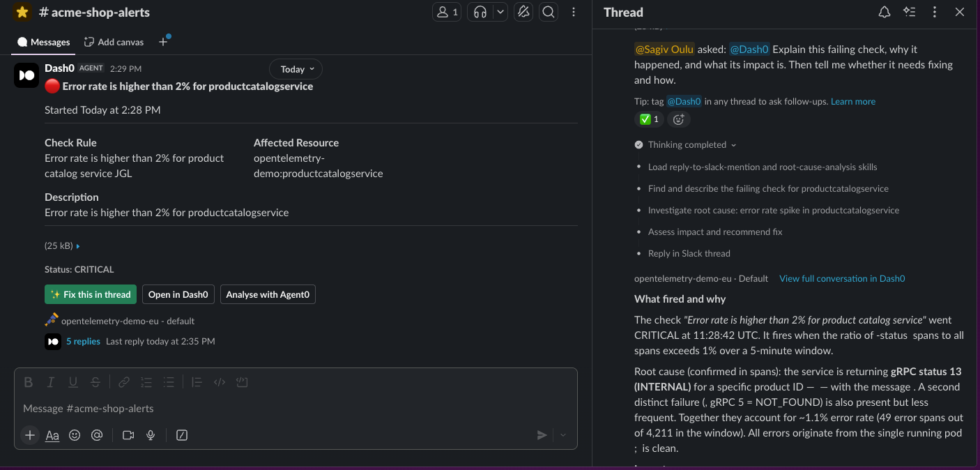The height and width of the screenshot is (470, 980).
Task: Send the message with arrow icon
Action: pyautogui.click(x=542, y=435)
